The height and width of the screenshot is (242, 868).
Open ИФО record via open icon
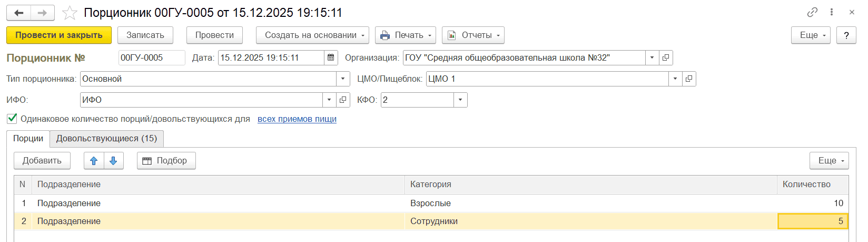click(x=343, y=100)
